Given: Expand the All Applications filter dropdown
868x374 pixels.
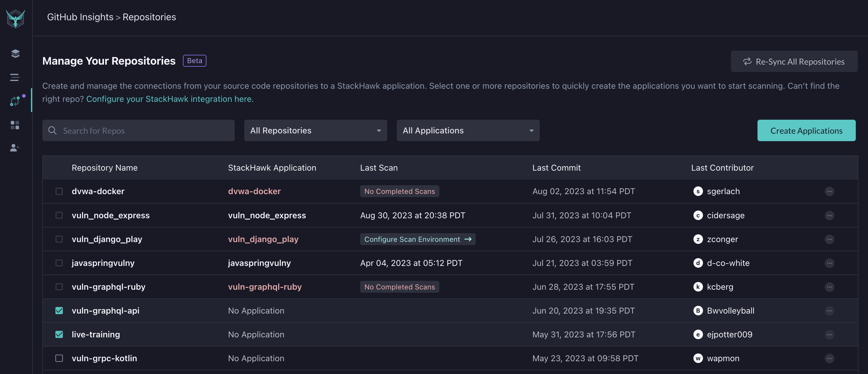Looking at the screenshot, I should pyautogui.click(x=468, y=130).
